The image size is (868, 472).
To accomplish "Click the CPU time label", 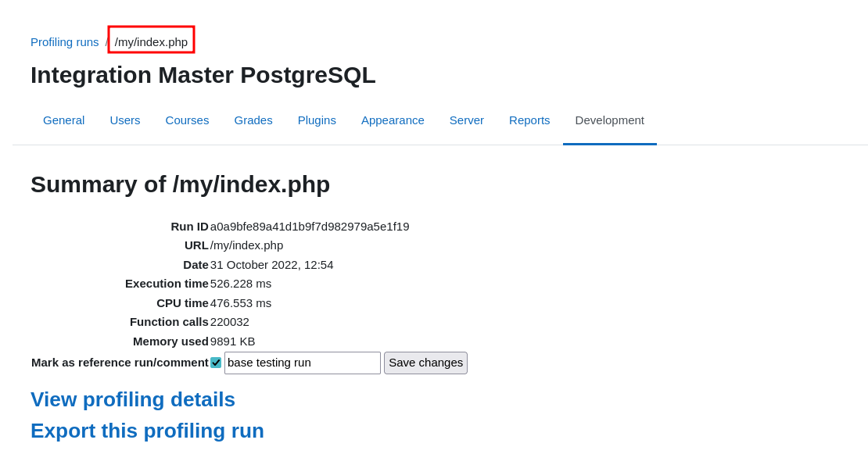I will pyautogui.click(x=182, y=303).
